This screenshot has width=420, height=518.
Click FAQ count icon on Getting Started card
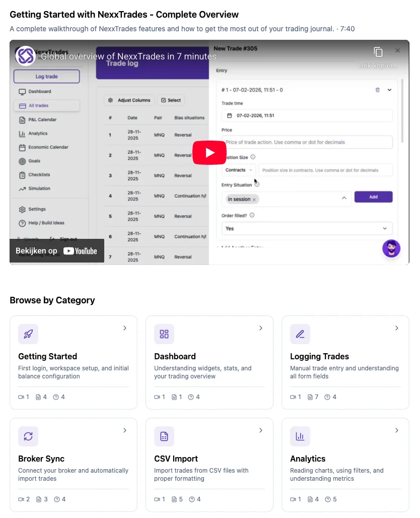pyautogui.click(x=56, y=397)
